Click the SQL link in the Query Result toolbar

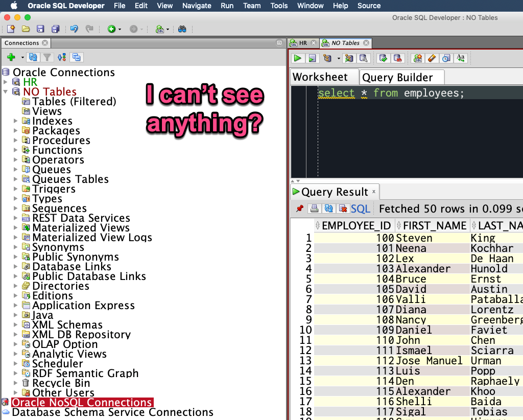point(361,208)
